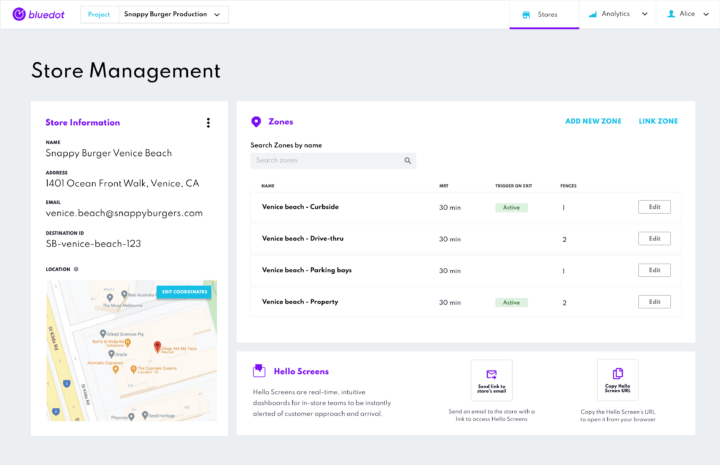Click the red map marker pin
The image size is (720, 465).
coord(157,347)
